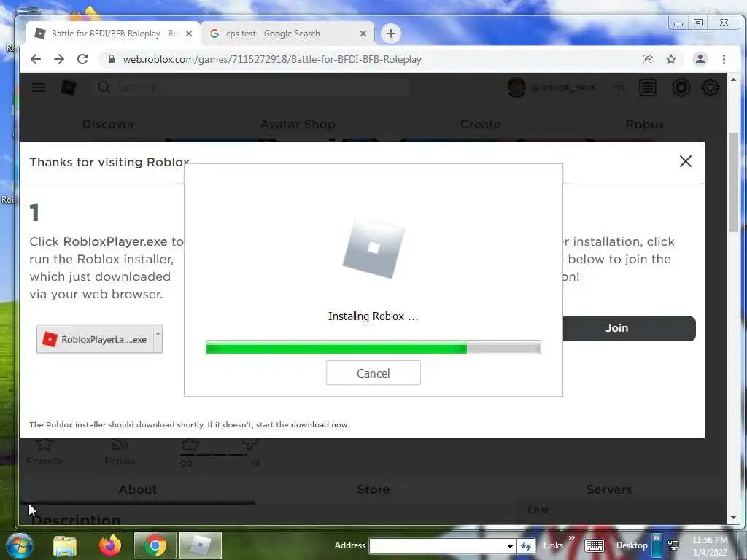
Task: Click the Desktop toolbar label
Action: point(632,545)
